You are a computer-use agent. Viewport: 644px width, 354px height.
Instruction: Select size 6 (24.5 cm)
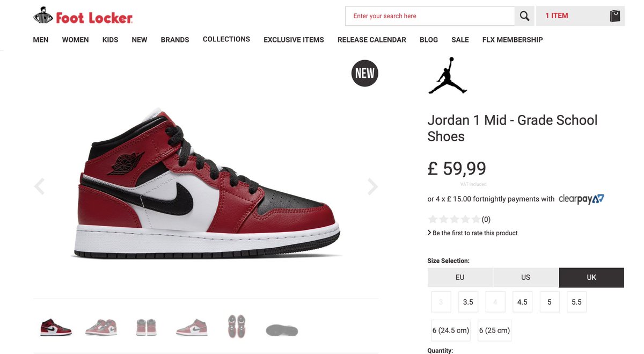coord(451,330)
